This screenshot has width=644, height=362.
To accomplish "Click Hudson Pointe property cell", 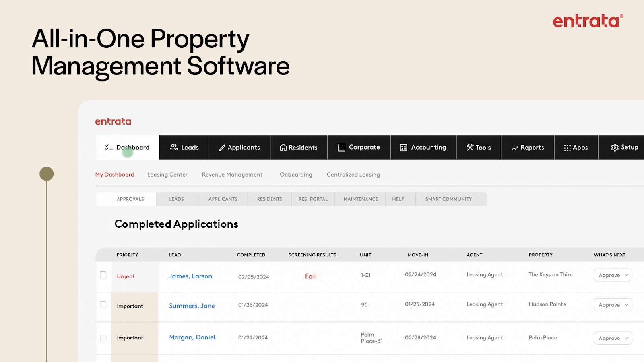I will point(547,304).
